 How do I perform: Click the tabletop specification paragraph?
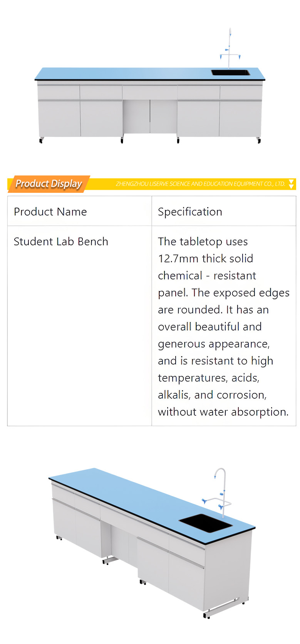223,327
